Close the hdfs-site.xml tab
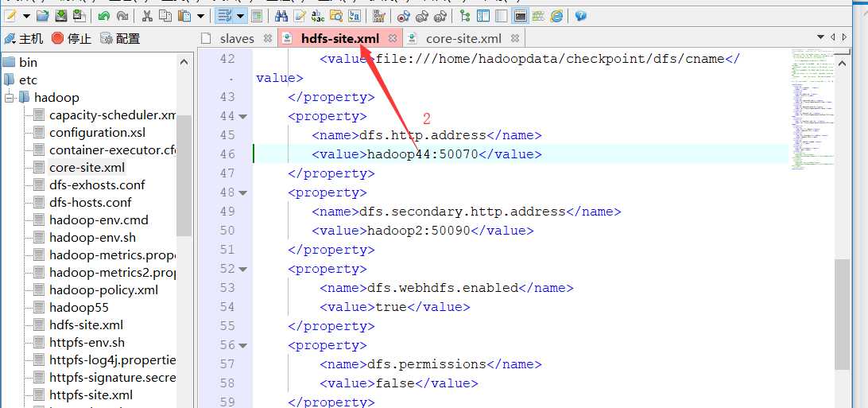Viewport: 868px width, 408px height. [393, 39]
